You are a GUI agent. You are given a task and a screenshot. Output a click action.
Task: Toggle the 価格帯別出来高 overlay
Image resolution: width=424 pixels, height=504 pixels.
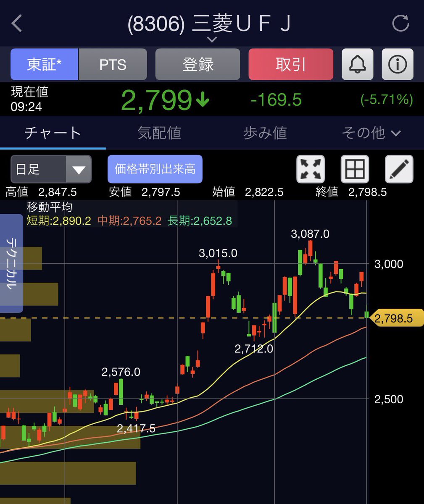(x=155, y=169)
